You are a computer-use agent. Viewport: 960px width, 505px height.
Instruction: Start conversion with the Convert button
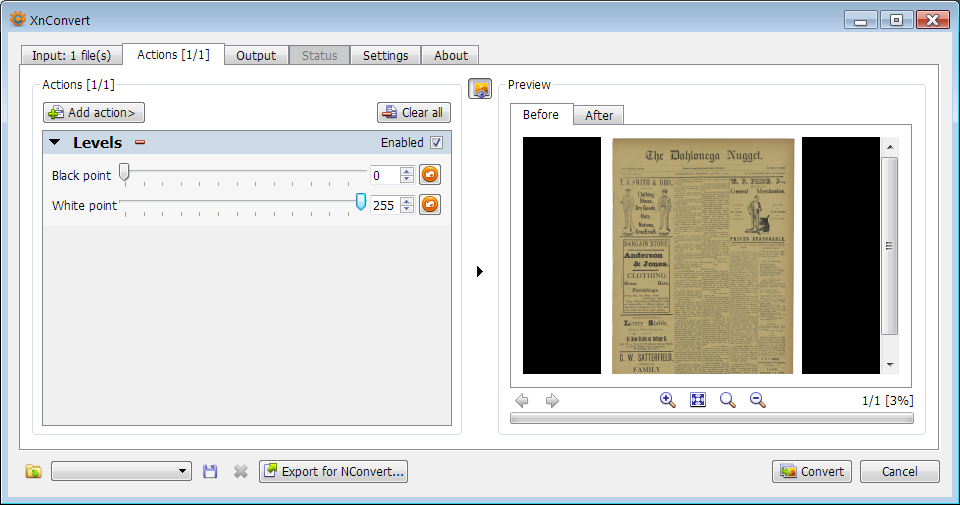(x=812, y=471)
